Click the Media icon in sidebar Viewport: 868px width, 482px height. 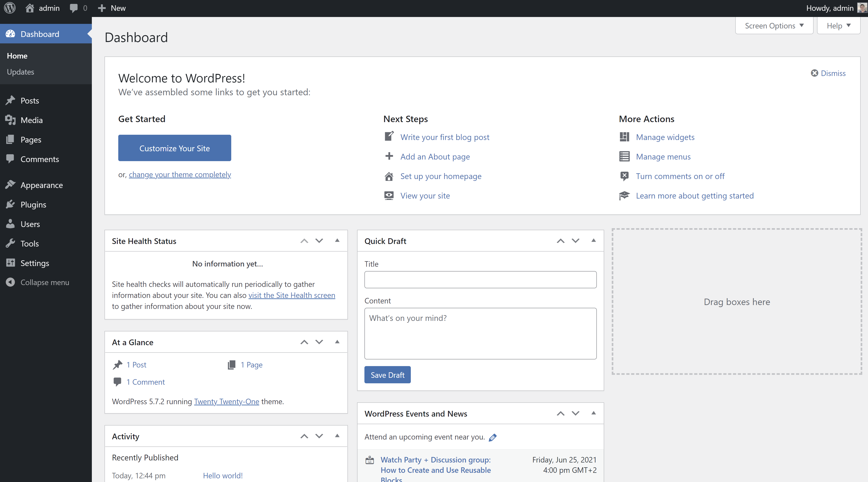(x=10, y=120)
